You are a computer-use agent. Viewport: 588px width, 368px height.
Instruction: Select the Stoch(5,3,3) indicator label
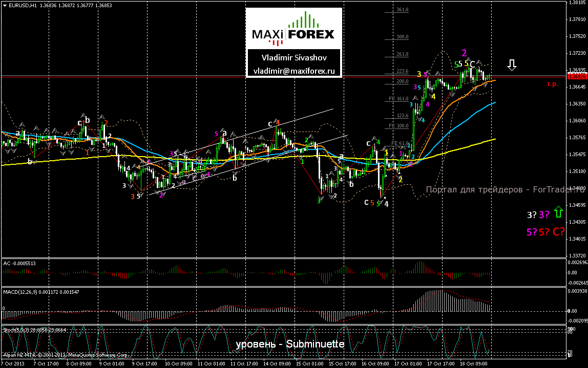click(x=34, y=330)
